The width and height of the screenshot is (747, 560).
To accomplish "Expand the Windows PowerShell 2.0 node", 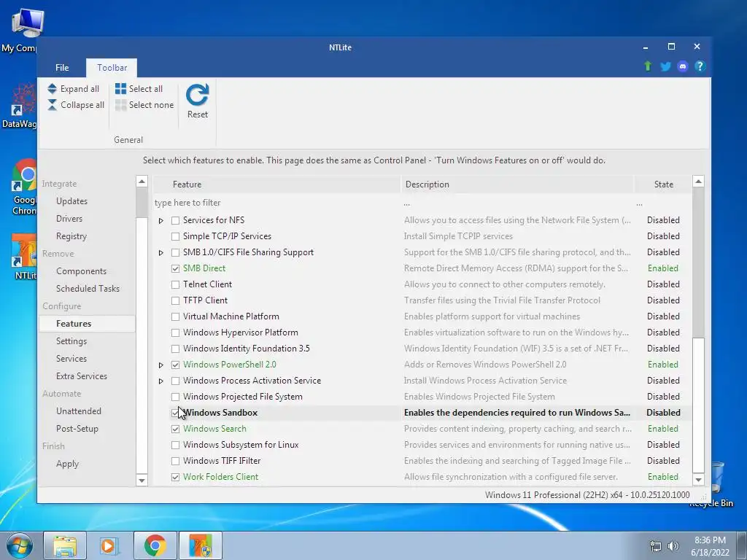I will [161, 365].
